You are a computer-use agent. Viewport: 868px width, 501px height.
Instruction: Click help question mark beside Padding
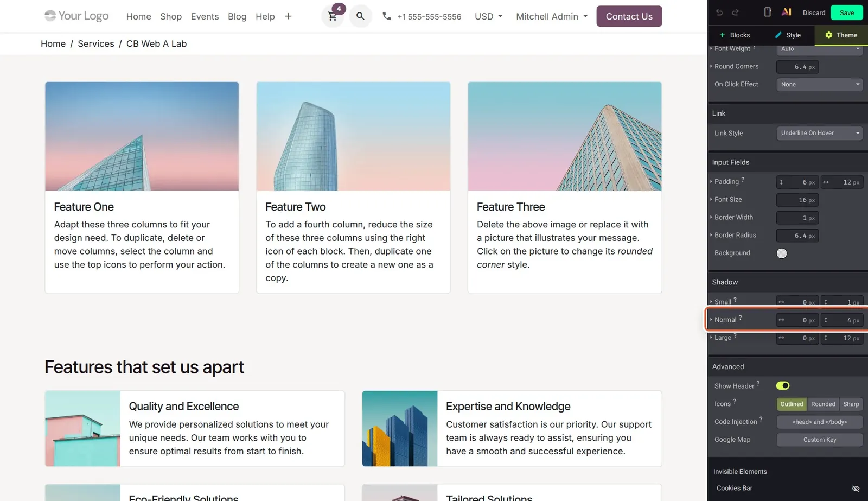pos(743,179)
